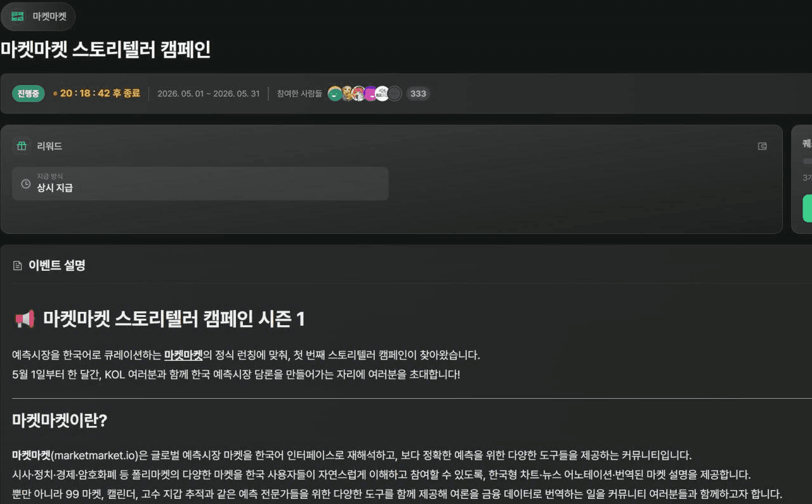The width and height of the screenshot is (812, 504).
Task: Click the small coin icon before the countdown
Action: click(x=55, y=94)
